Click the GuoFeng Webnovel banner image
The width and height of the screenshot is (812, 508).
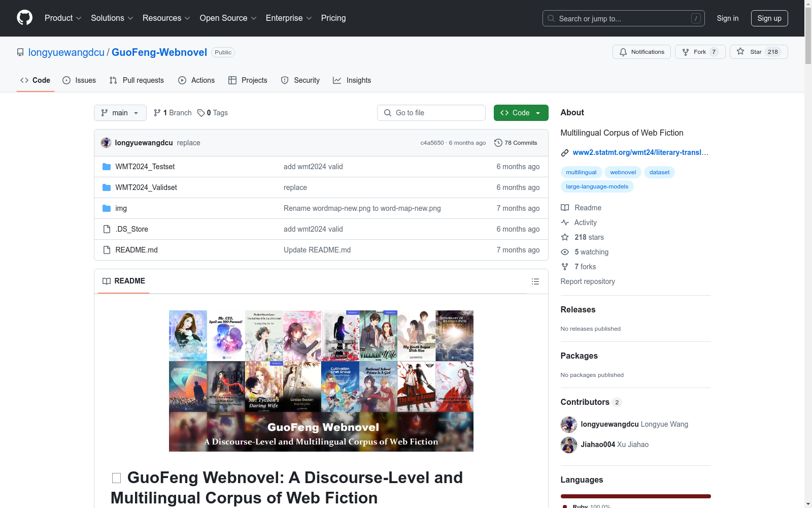click(321, 381)
